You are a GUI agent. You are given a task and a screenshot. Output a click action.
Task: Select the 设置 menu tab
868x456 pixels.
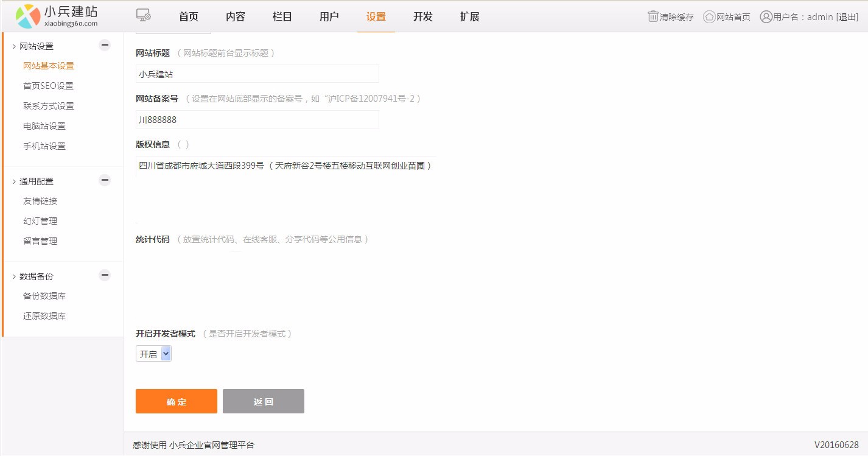pos(376,16)
